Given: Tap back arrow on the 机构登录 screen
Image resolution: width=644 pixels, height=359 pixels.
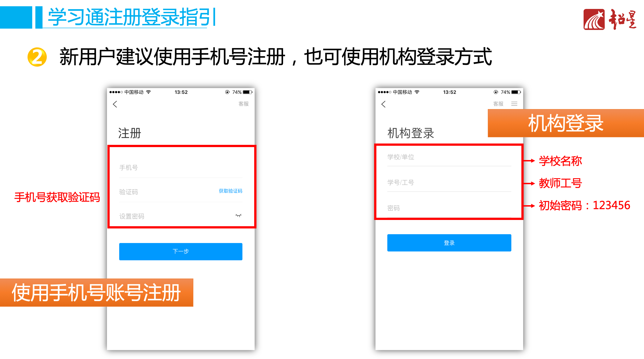Looking at the screenshot, I should 384,104.
